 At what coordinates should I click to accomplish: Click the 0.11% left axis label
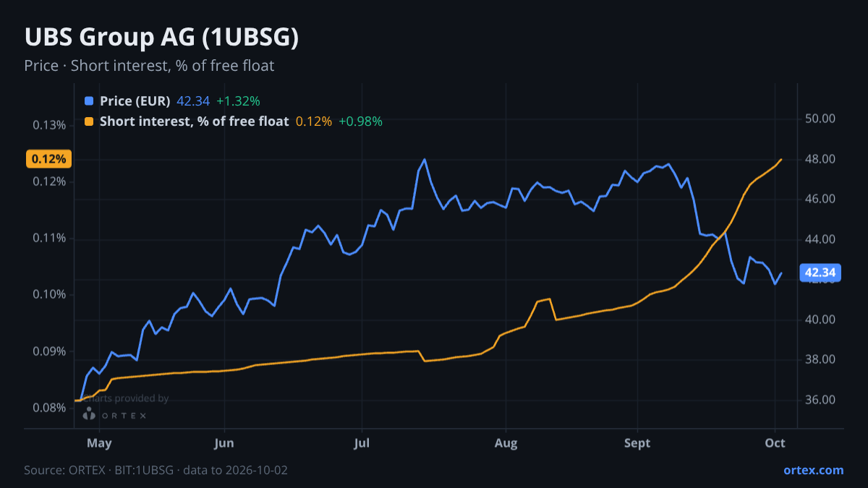point(49,238)
